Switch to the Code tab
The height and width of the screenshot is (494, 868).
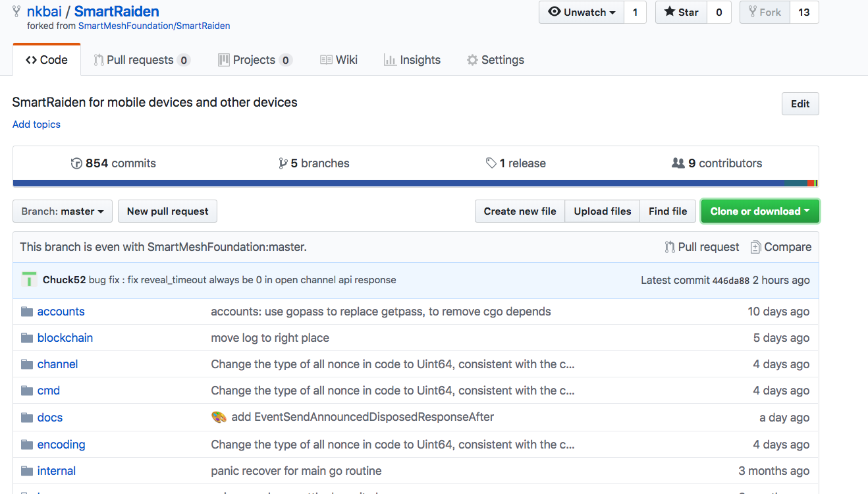point(47,60)
